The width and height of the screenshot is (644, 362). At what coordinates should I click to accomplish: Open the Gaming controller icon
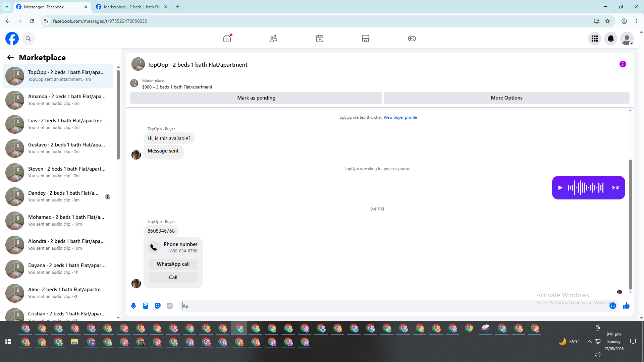click(412, 39)
